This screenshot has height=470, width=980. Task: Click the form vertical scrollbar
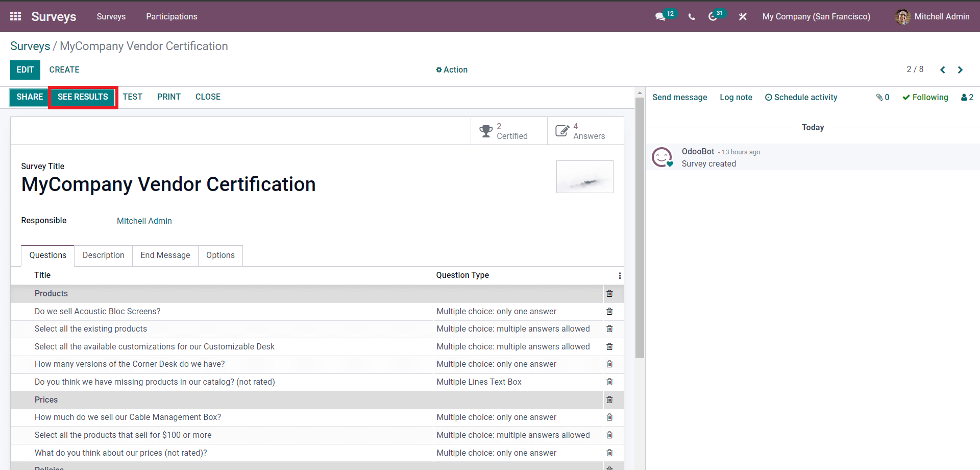pyautogui.click(x=640, y=227)
